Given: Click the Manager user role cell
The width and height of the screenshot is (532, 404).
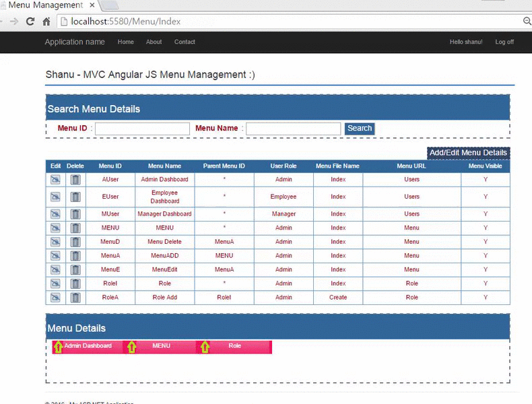Looking at the screenshot, I should pyautogui.click(x=284, y=214).
